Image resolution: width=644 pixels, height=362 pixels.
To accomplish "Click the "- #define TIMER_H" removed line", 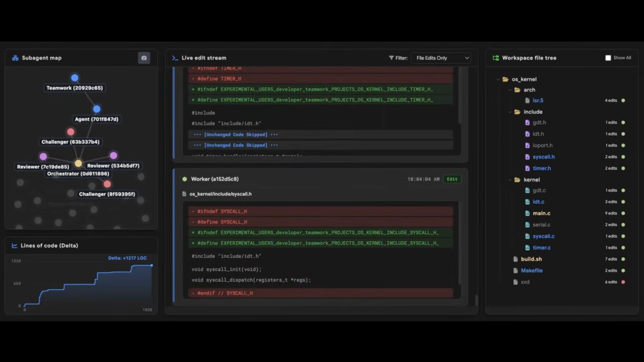I will point(320,79).
